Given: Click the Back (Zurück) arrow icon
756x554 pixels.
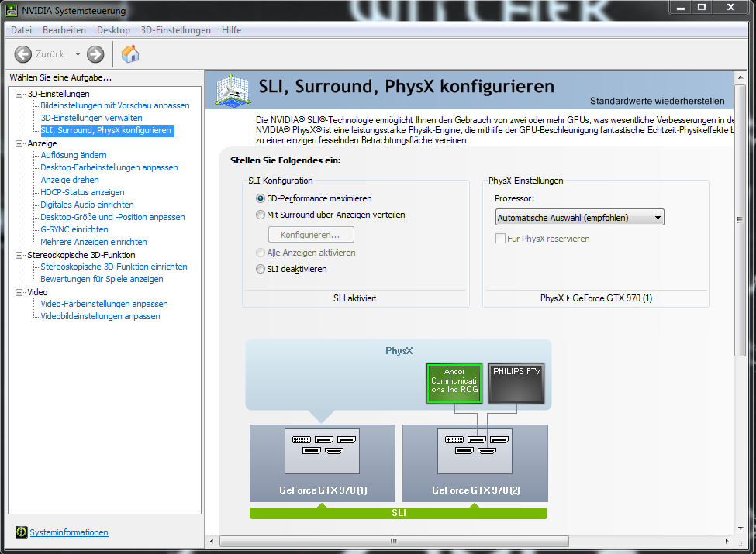Looking at the screenshot, I should click(22, 54).
